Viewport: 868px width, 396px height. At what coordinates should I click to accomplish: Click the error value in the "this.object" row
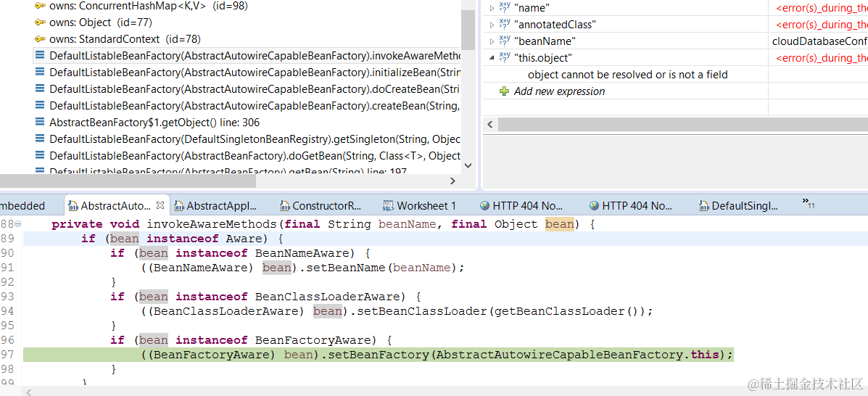pyautogui.click(x=822, y=58)
